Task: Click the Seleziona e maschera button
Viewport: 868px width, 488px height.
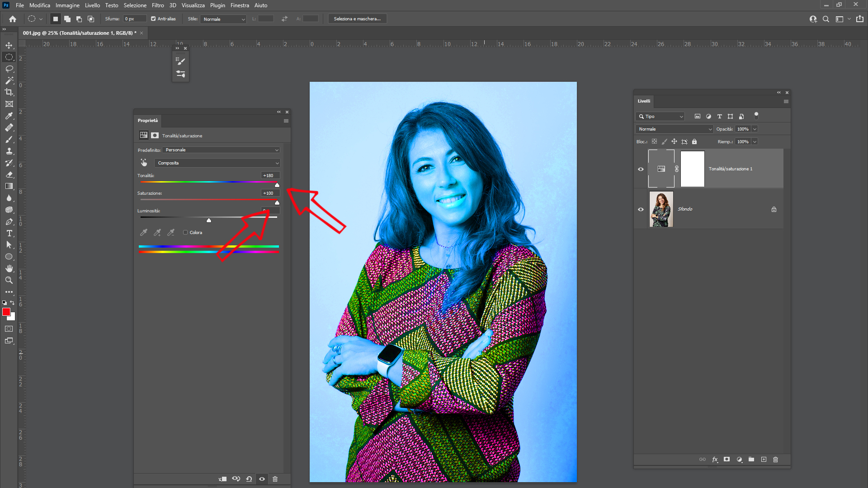Action: point(357,19)
